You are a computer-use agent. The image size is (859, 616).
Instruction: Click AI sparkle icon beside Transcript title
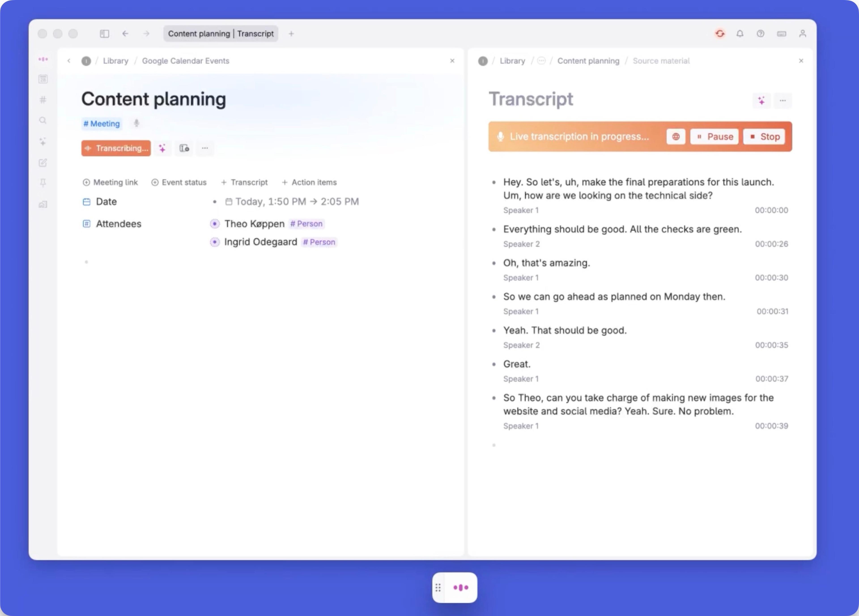[761, 101]
